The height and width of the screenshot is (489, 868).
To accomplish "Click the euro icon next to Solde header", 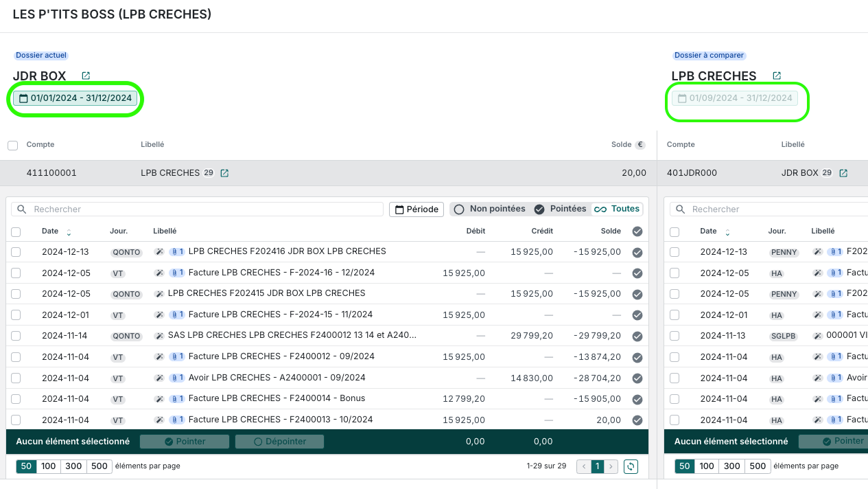I will (640, 145).
